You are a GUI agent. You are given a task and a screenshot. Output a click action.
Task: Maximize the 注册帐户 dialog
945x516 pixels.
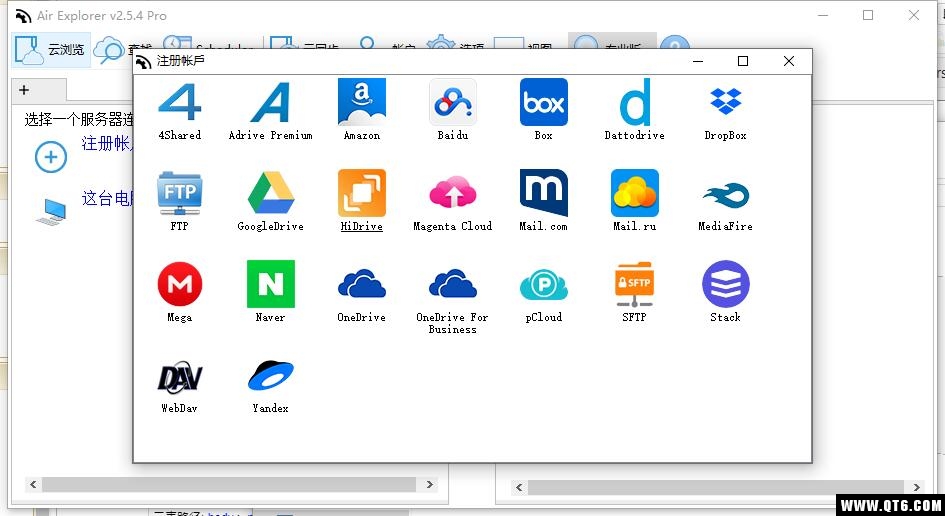(743, 61)
